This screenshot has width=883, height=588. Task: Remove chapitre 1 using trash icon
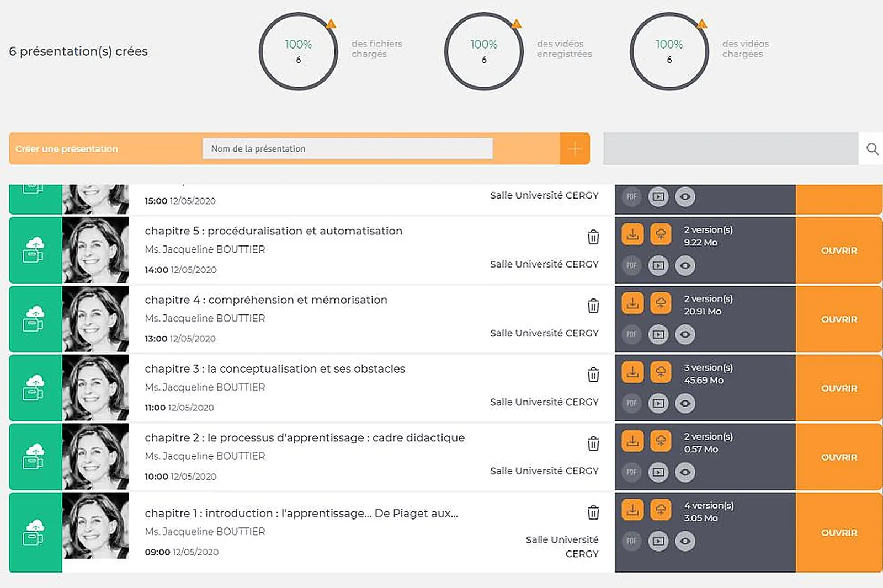tap(593, 512)
